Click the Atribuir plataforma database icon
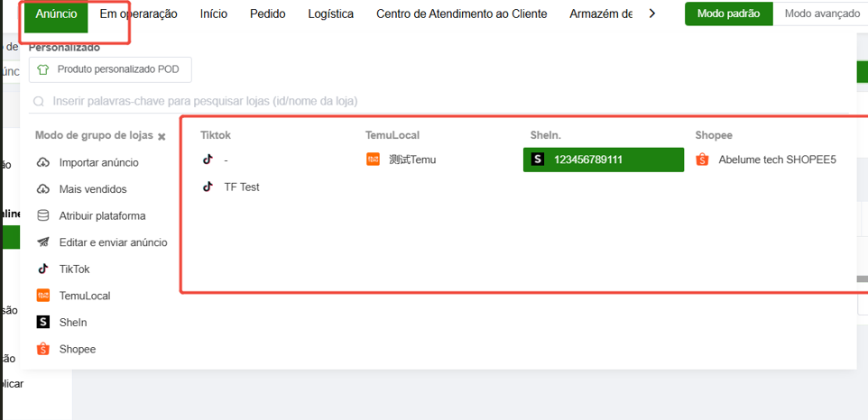This screenshot has width=868, height=420. tap(42, 215)
